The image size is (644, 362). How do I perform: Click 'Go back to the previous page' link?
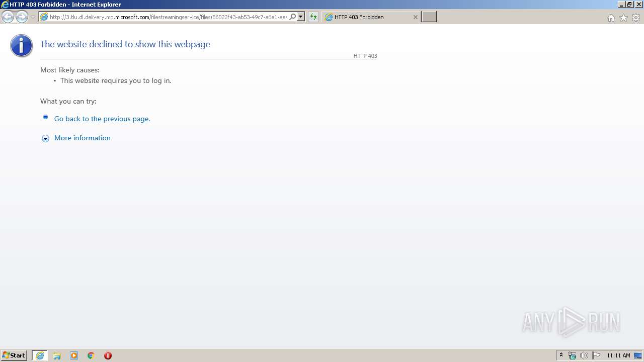[102, 119]
